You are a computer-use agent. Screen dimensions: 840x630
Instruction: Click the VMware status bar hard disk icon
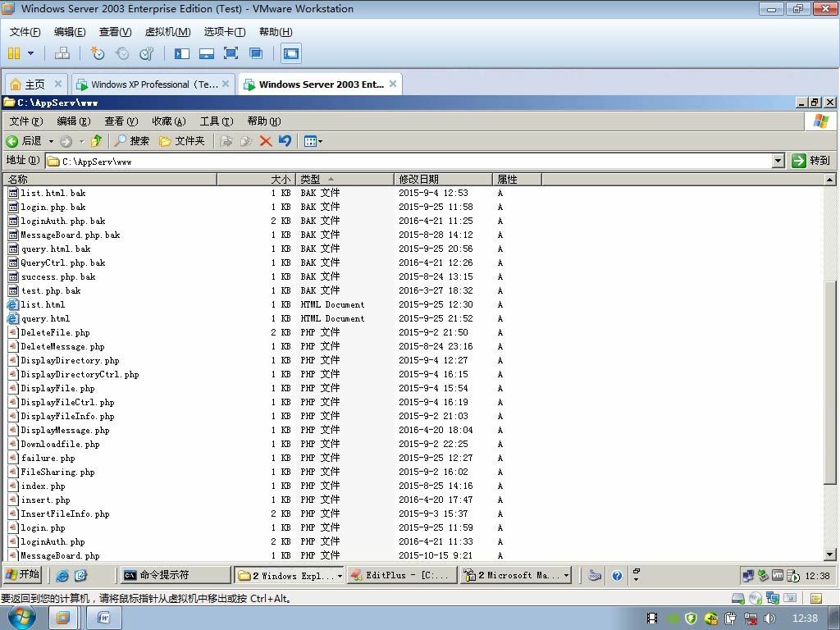coord(737,598)
